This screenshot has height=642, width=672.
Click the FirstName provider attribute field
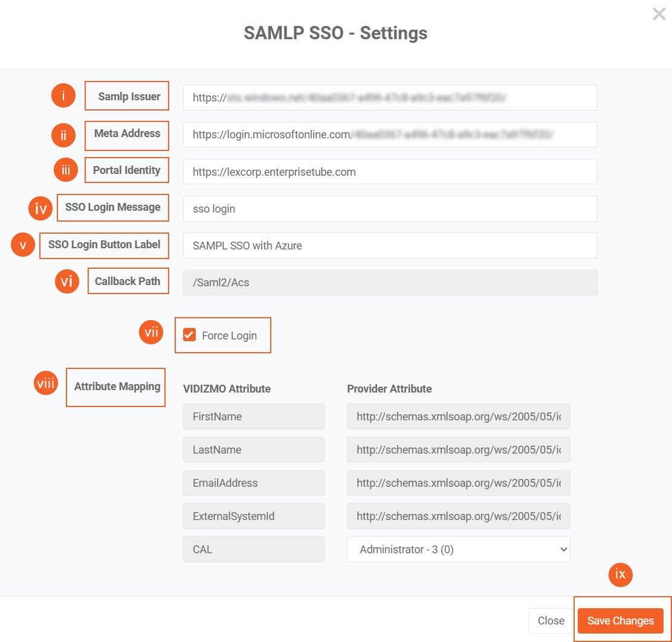tap(458, 417)
